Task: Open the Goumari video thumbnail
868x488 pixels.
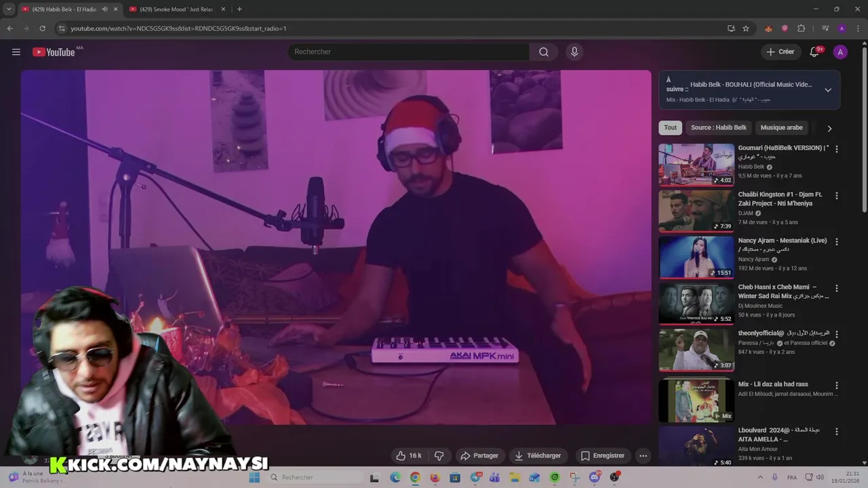Action: coord(696,164)
